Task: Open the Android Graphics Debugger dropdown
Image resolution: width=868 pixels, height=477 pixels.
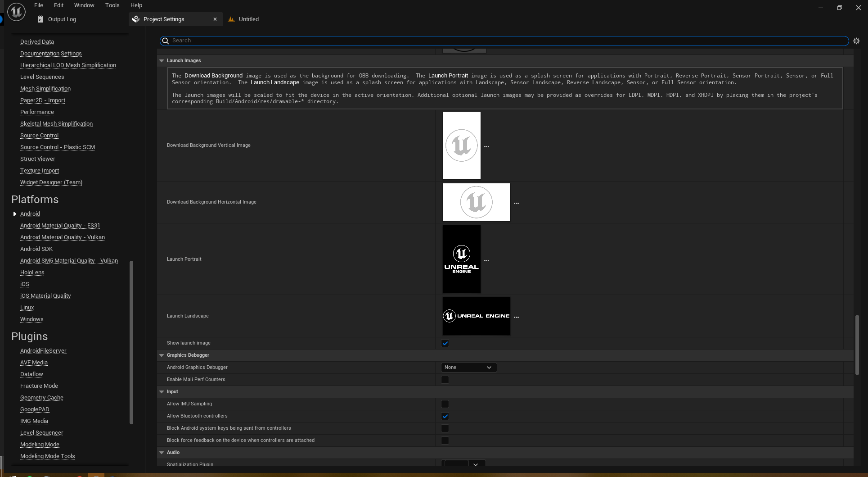Action: click(x=469, y=368)
